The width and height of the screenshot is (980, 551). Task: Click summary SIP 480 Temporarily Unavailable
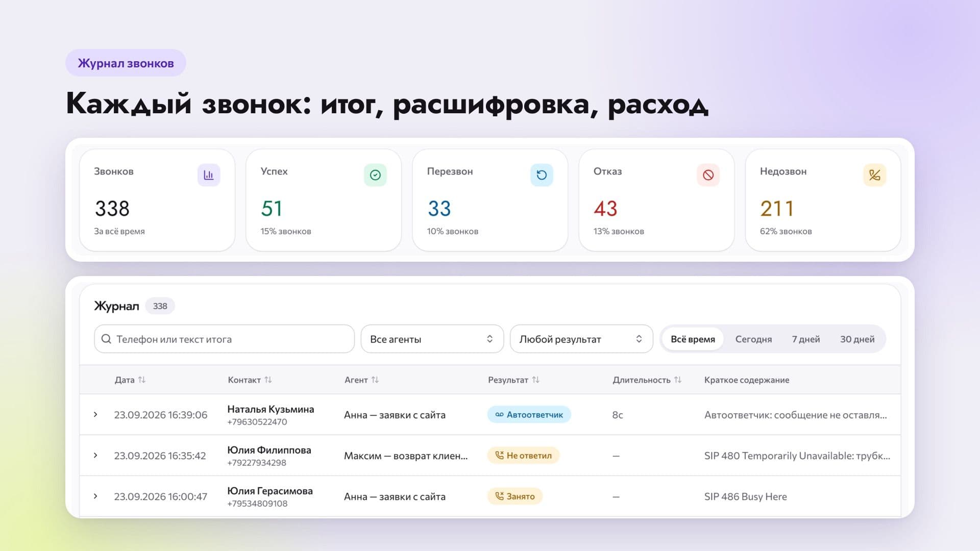pos(797,455)
